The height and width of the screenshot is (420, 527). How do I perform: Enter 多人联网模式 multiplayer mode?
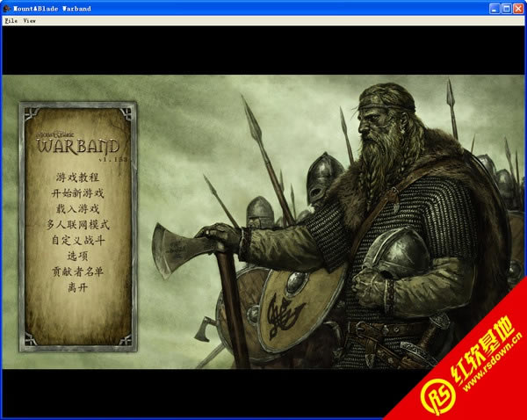click(x=78, y=225)
